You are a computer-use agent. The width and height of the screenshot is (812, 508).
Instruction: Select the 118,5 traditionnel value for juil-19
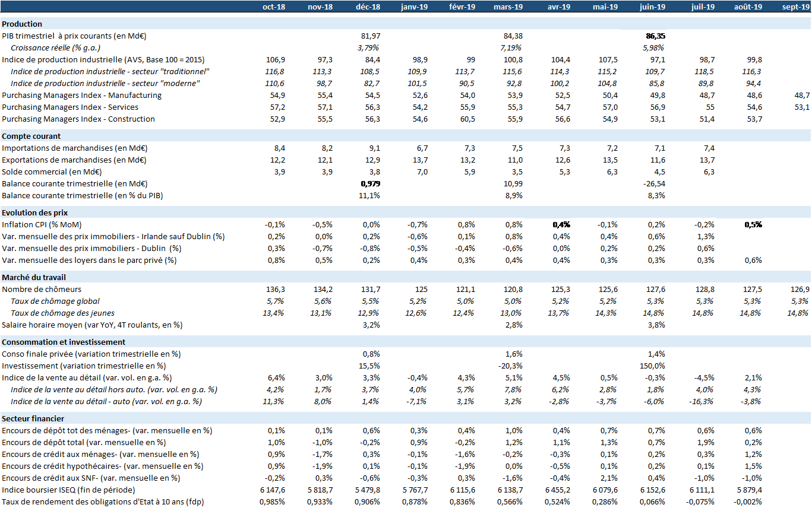(x=704, y=72)
